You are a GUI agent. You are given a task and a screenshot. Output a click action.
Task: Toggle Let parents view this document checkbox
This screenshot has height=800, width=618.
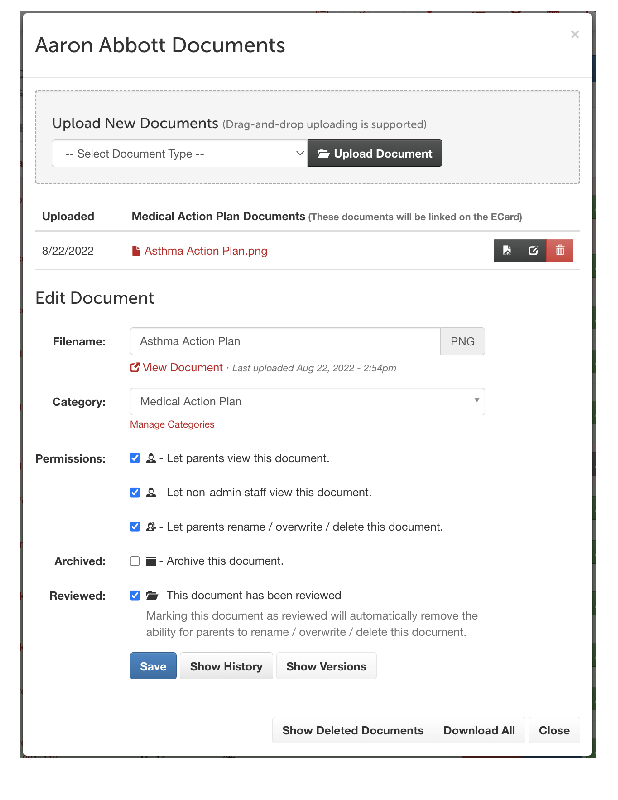click(x=135, y=458)
